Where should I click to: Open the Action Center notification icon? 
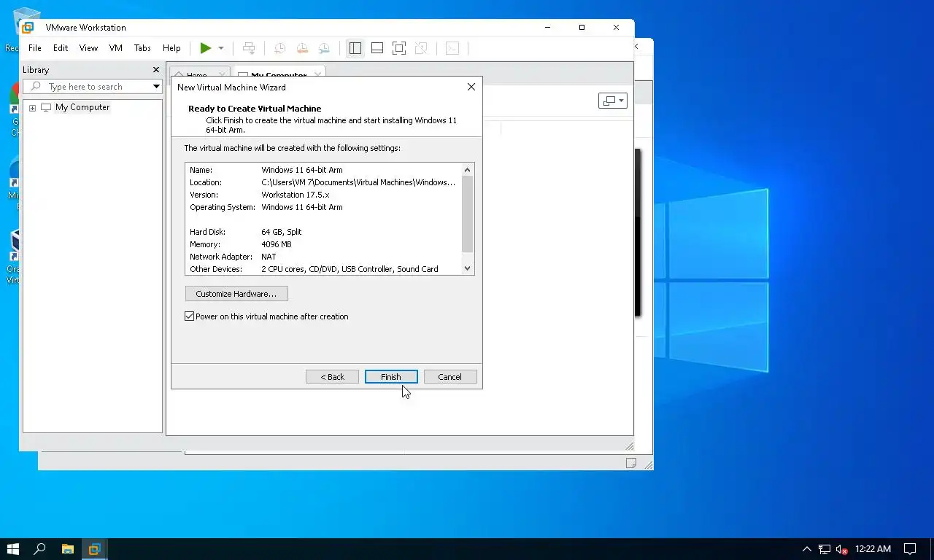[910, 549]
